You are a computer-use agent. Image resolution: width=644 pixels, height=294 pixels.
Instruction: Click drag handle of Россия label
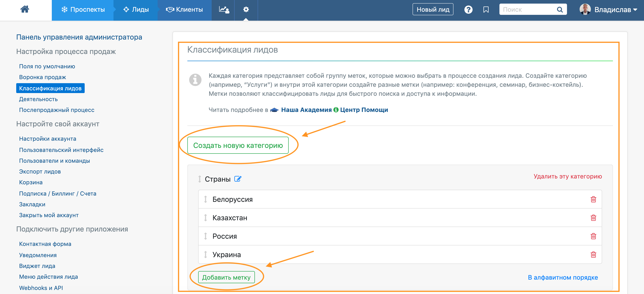click(205, 236)
